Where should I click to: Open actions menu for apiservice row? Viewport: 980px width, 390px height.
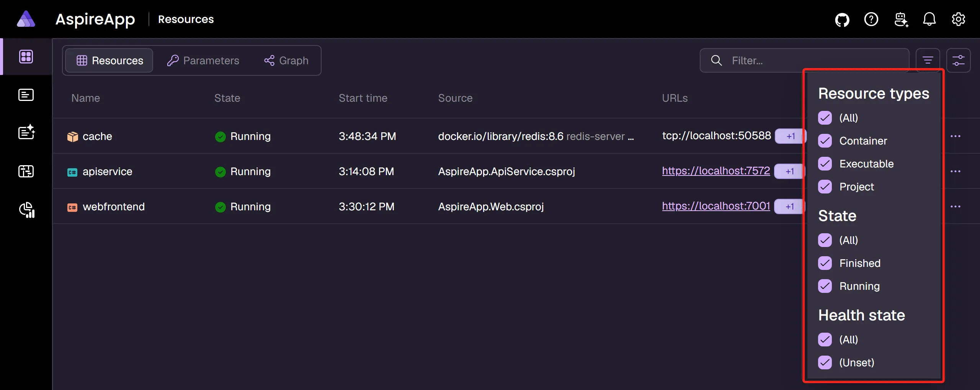tap(955, 171)
